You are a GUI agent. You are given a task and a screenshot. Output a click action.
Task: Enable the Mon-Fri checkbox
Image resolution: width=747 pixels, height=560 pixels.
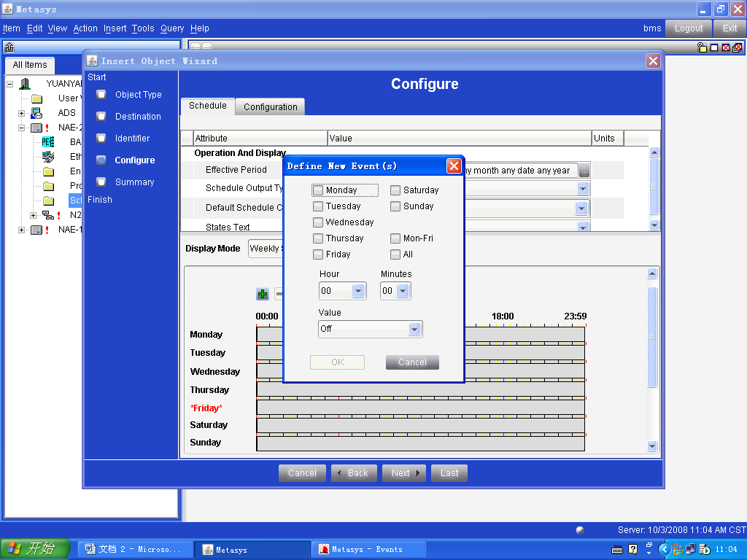[x=395, y=238]
